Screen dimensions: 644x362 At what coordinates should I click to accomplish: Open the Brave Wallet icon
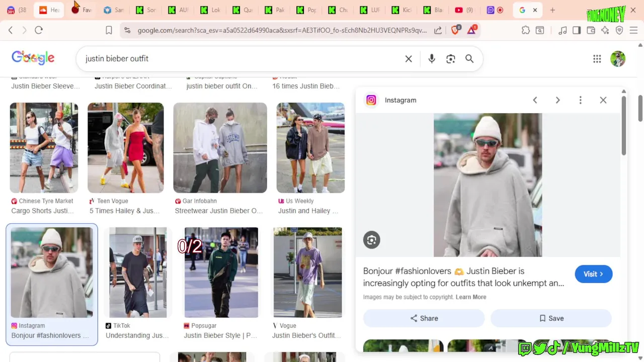591,30
